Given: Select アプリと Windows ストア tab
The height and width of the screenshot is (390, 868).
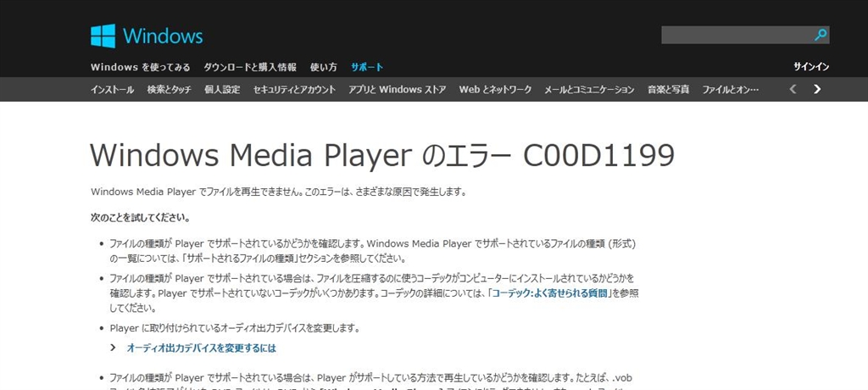Looking at the screenshot, I should [397, 89].
